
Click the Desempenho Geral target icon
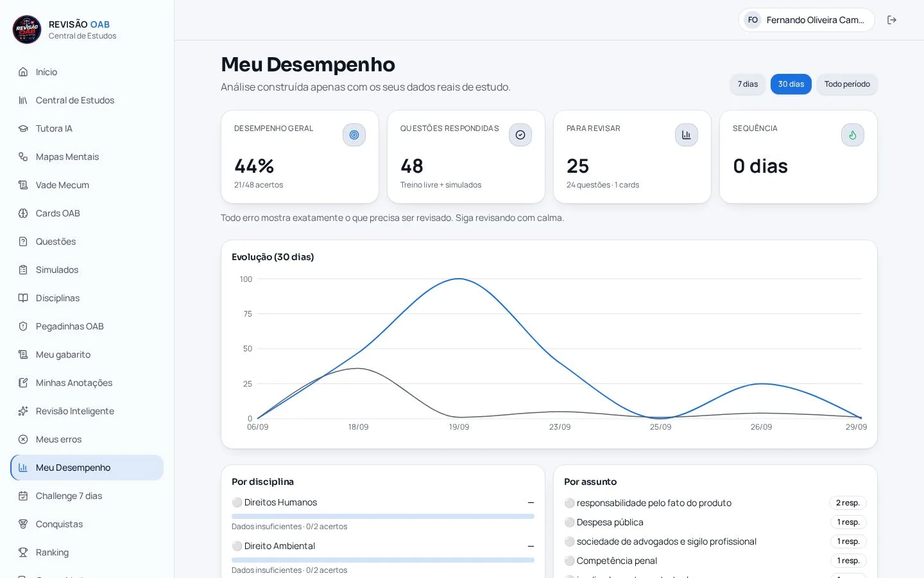point(354,135)
